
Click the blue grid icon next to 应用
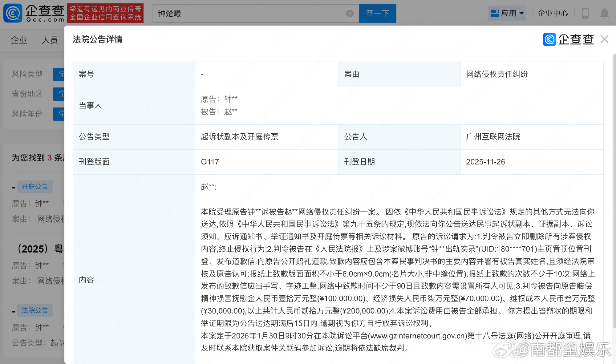click(x=495, y=13)
